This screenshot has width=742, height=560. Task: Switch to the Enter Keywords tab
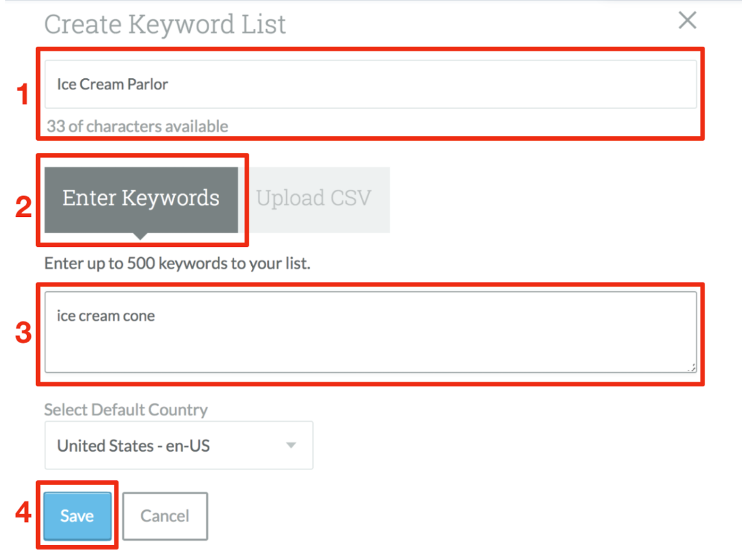click(141, 198)
